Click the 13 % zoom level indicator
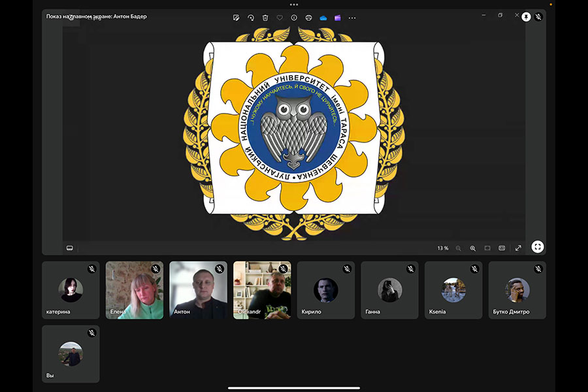 [442, 248]
